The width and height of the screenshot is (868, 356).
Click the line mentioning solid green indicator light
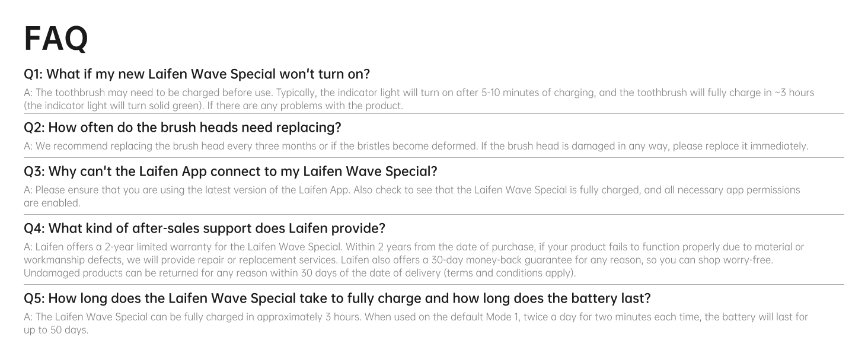coord(213,106)
